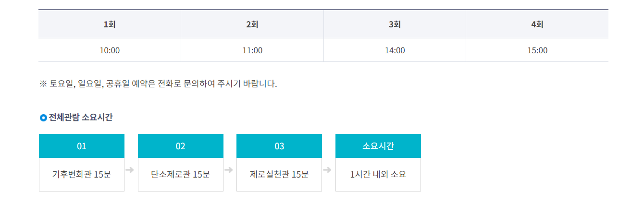Viewport: 644px width, 215px height.
Task: Choose the 11:00 time slot cell
Action: 252,50
